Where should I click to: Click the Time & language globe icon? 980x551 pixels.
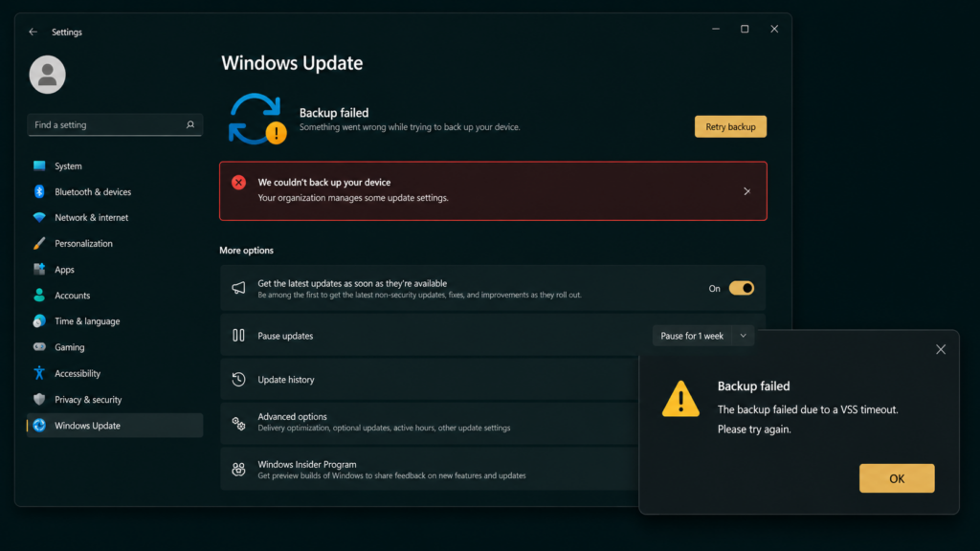click(x=39, y=321)
